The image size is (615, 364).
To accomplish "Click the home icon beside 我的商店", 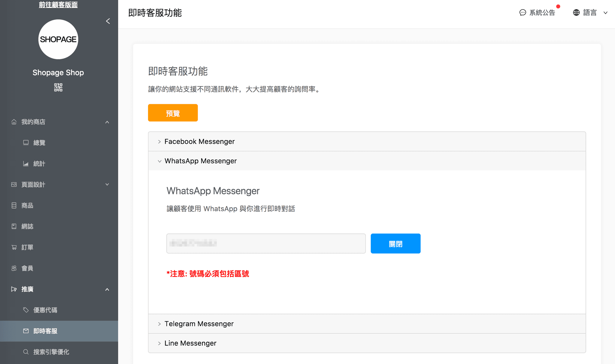I will click(x=14, y=122).
